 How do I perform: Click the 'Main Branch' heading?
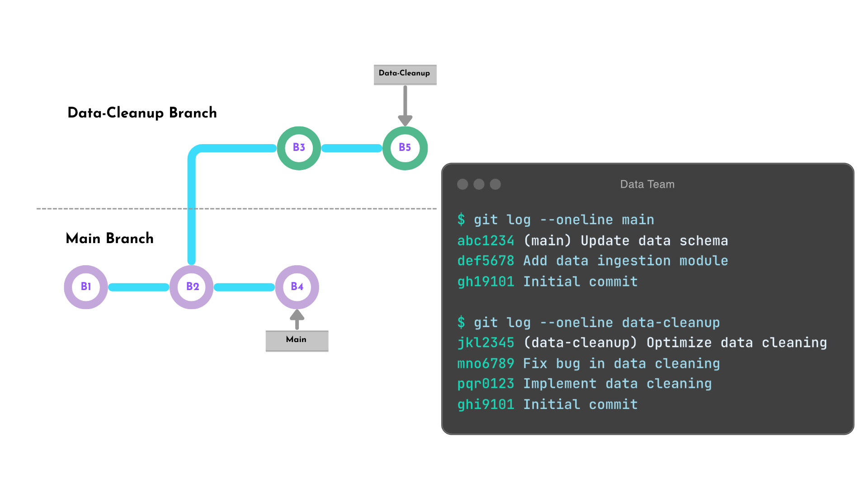point(110,238)
